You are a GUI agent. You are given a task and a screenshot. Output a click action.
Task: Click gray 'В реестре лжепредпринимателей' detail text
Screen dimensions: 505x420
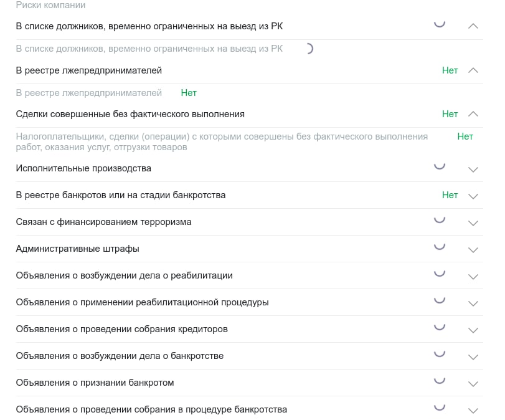[x=89, y=93]
